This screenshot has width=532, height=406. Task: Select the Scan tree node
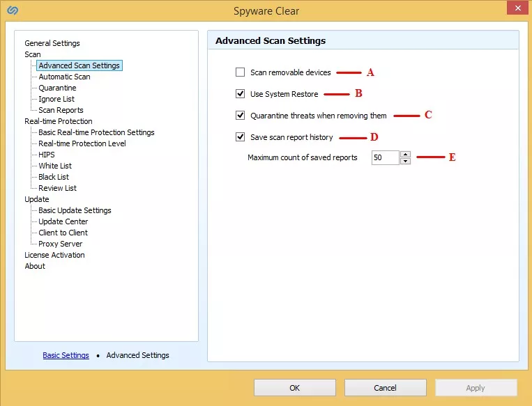pyautogui.click(x=33, y=54)
